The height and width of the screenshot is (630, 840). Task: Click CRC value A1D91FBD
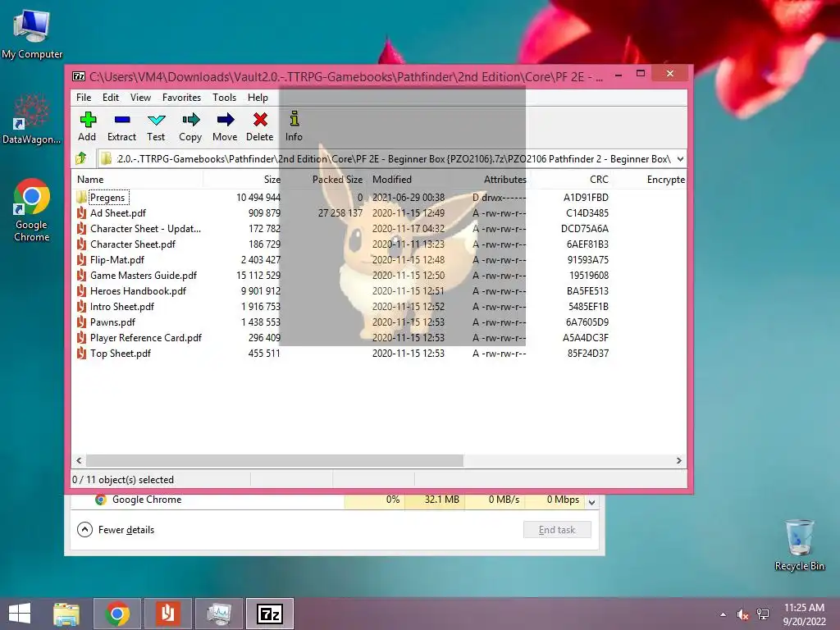click(586, 197)
